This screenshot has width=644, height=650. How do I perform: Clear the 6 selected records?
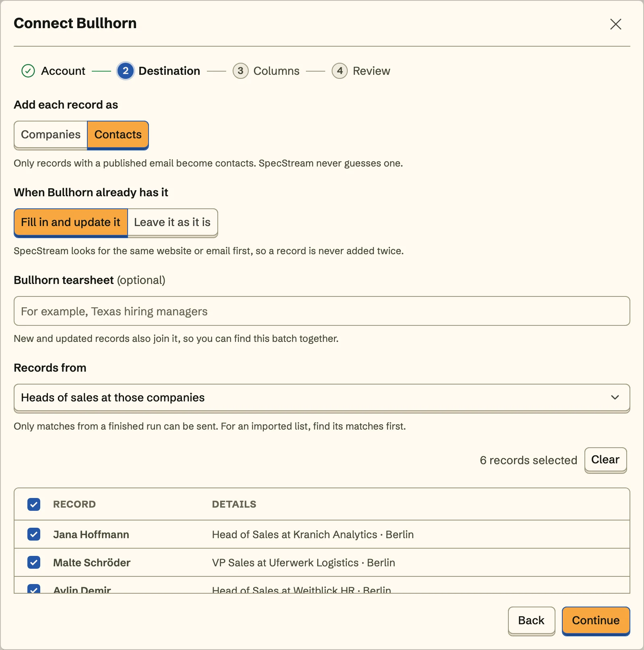(605, 460)
